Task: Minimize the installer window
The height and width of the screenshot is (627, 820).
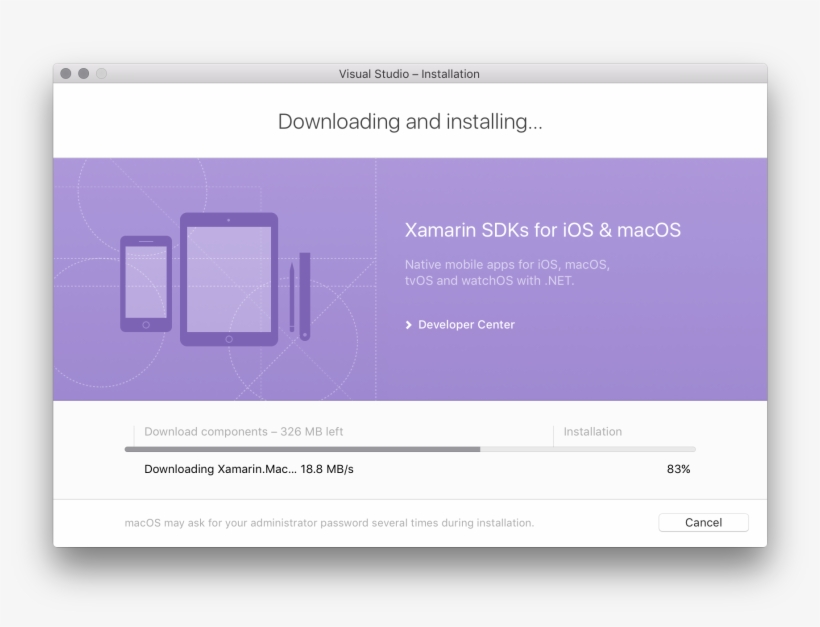Action: click(x=84, y=74)
